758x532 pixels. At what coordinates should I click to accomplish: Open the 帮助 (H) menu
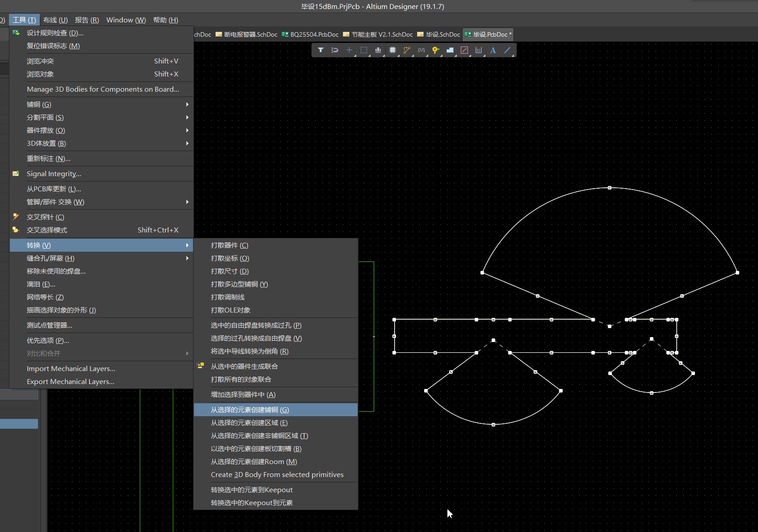[x=166, y=20]
